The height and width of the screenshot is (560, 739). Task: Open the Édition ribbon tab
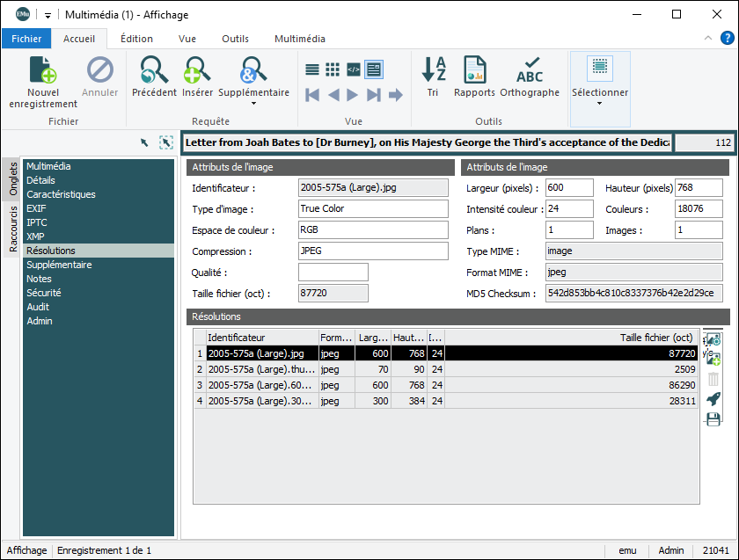(x=136, y=39)
